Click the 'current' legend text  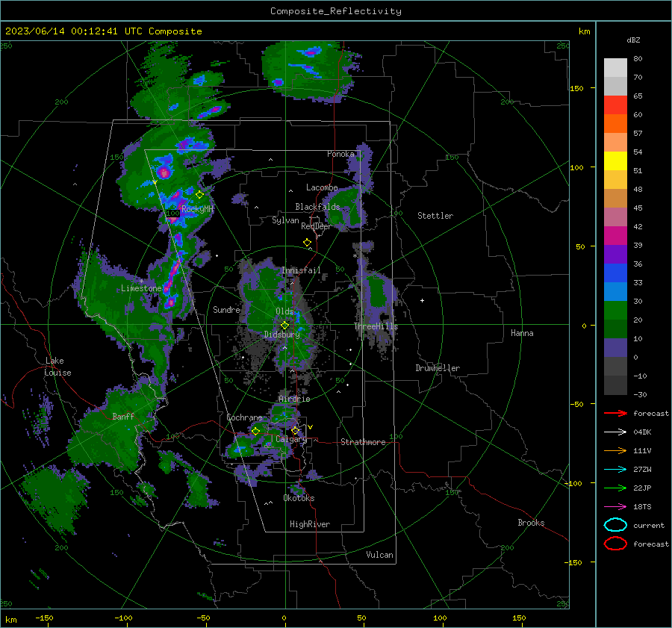[x=649, y=525]
